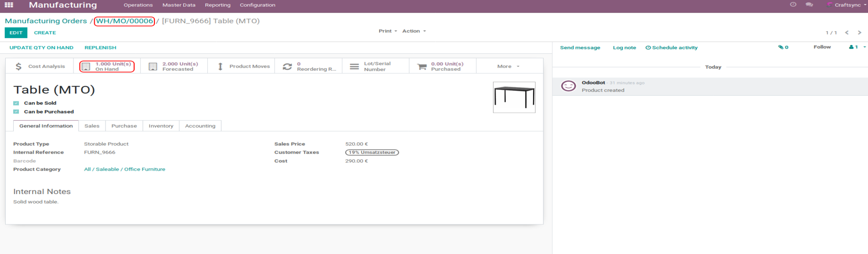The image size is (868, 254).
Task: Open the apps grid menu icon
Action: tap(9, 5)
